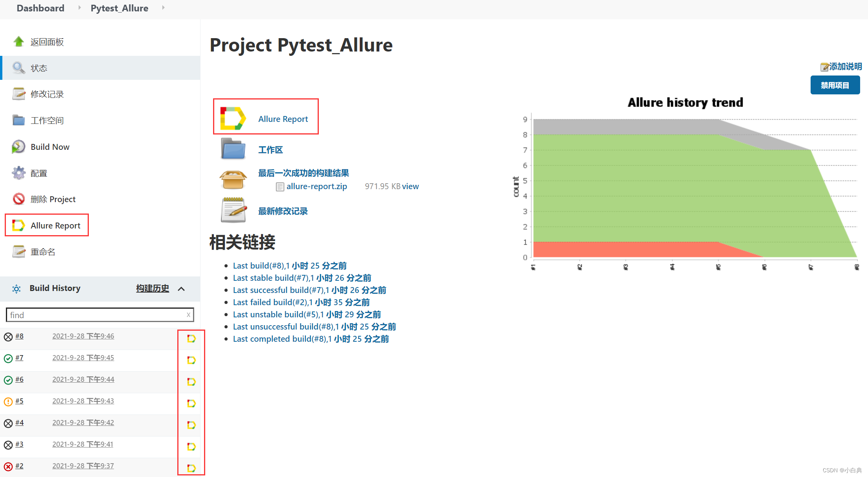Go to Dashboard via the breadcrumb
Image resolution: width=868 pixels, height=477 pixels.
click(40, 8)
